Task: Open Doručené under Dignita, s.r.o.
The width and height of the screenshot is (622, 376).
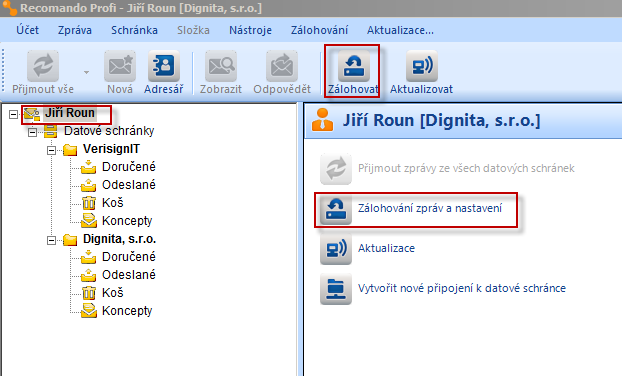Action: 129,257
